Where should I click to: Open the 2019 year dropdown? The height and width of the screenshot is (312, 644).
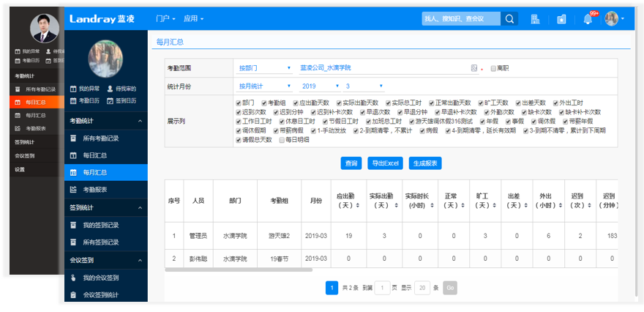pyautogui.click(x=320, y=86)
